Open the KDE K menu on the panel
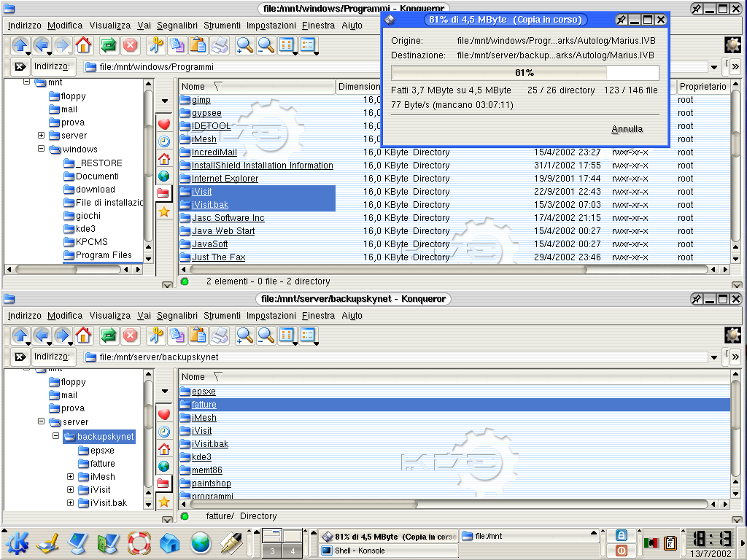747x560 pixels. pyautogui.click(x=18, y=542)
